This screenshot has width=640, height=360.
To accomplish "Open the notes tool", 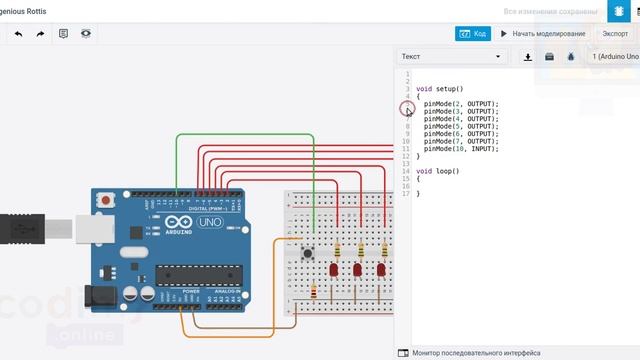I will point(63,33).
